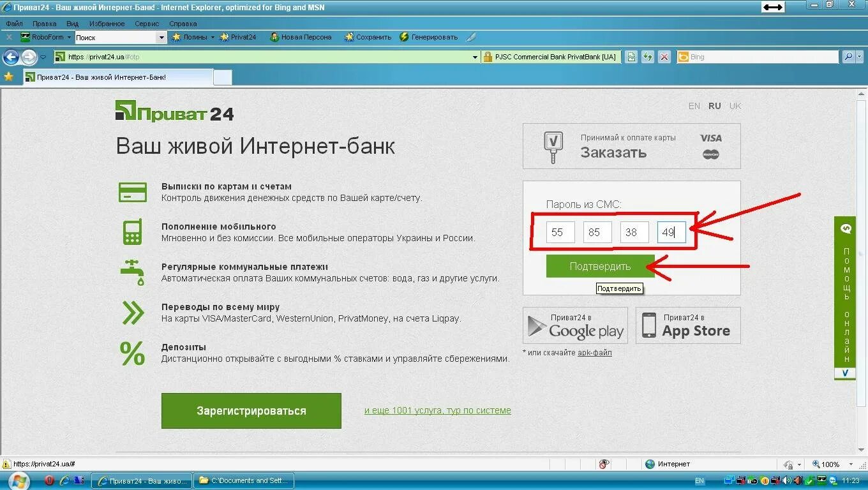Expand the address bar history dropdown
Viewport: 868px width, 490px height.
point(475,57)
